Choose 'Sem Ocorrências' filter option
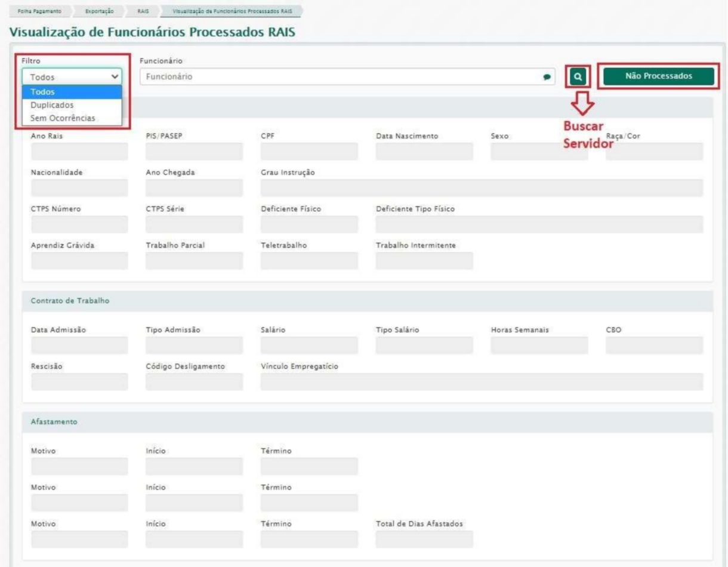 tap(72, 118)
